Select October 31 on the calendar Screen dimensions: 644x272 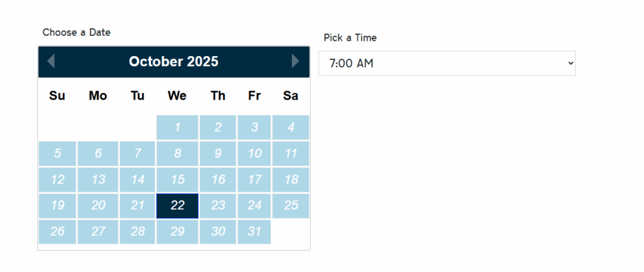point(254,232)
